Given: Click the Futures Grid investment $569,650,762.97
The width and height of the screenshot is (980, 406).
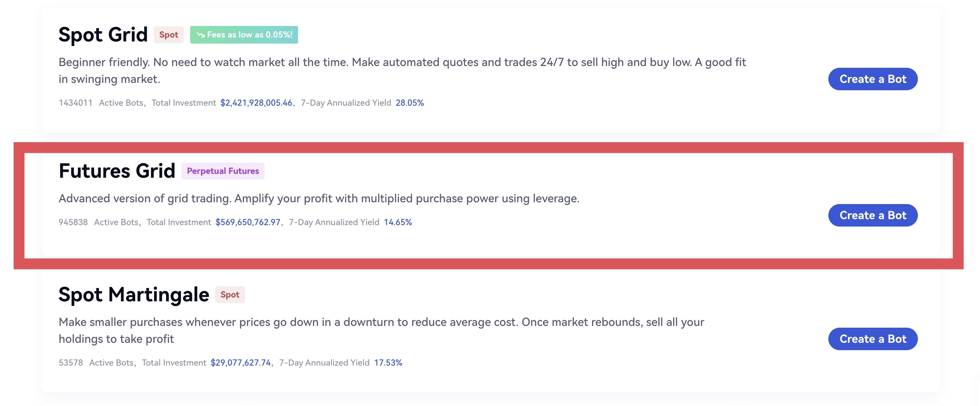Looking at the screenshot, I should pos(248,222).
